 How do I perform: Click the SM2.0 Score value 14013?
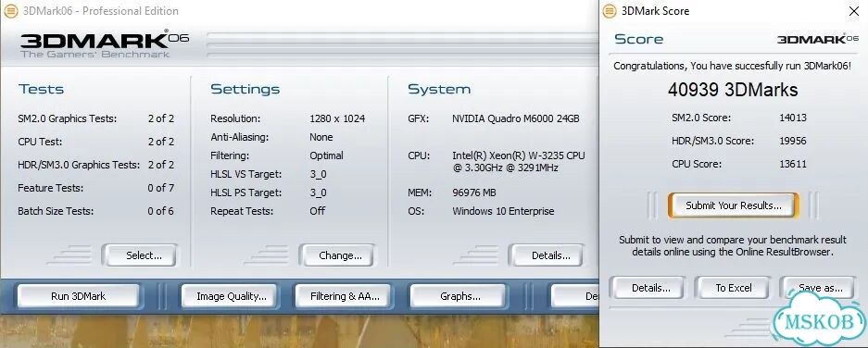click(x=793, y=118)
